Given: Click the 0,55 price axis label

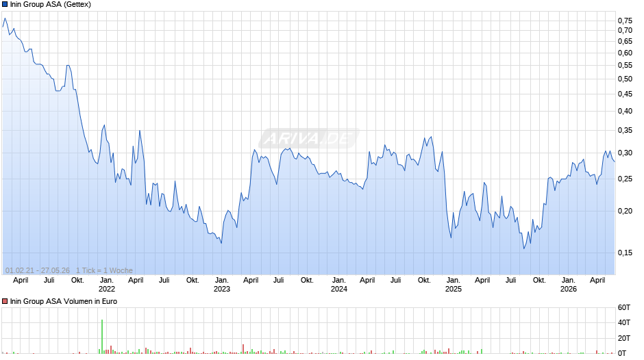Looking at the screenshot, I should [x=625, y=65].
